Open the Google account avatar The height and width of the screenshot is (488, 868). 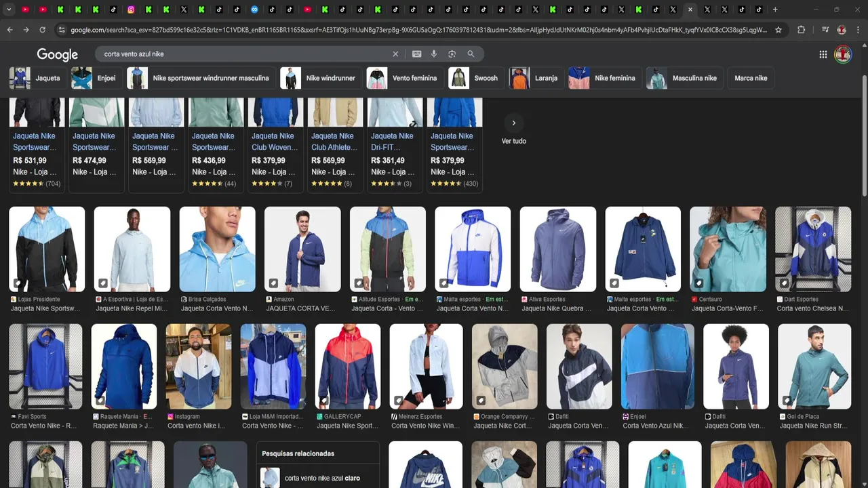[843, 54]
